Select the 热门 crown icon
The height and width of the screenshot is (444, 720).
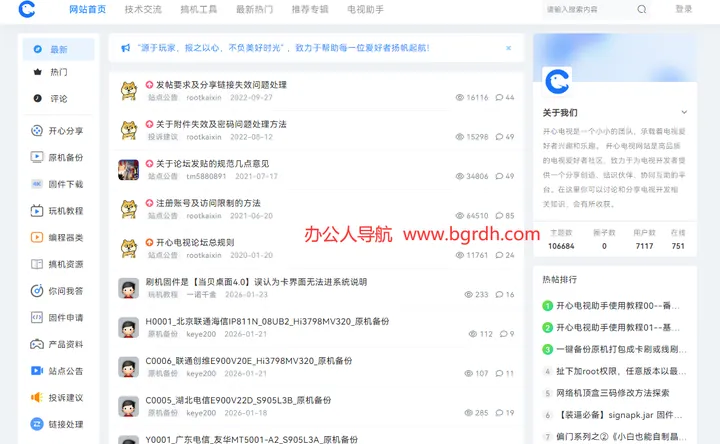tap(38, 72)
